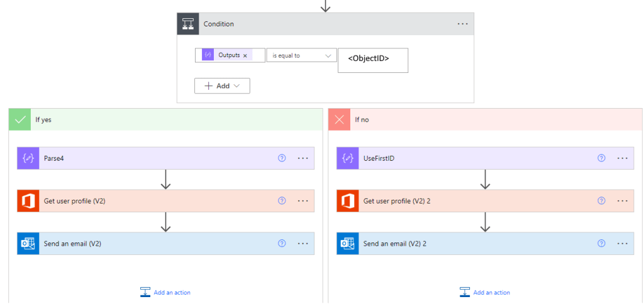Expand the Get user profile (V2) 2 card
This screenshot has width=644, height=304.
[485, 200]
